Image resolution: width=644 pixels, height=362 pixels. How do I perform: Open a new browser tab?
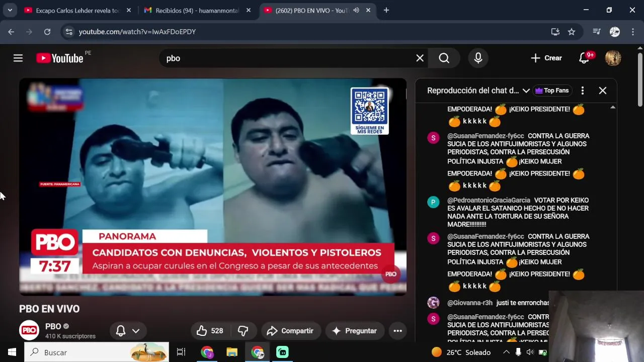point(386,10)
